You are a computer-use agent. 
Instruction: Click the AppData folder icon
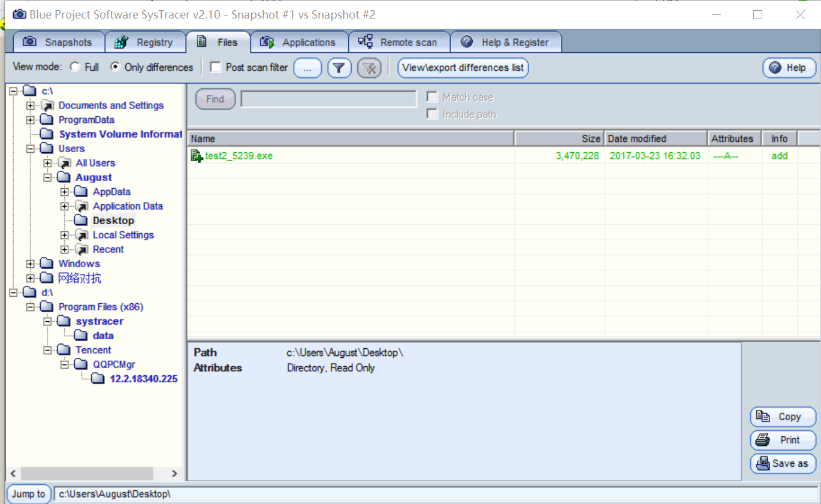click(81, 192)
